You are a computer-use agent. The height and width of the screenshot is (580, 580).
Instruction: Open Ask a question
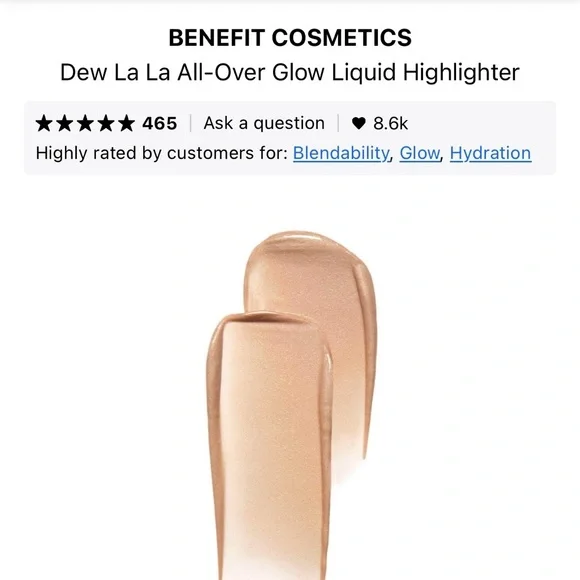[x=264, y=123]
